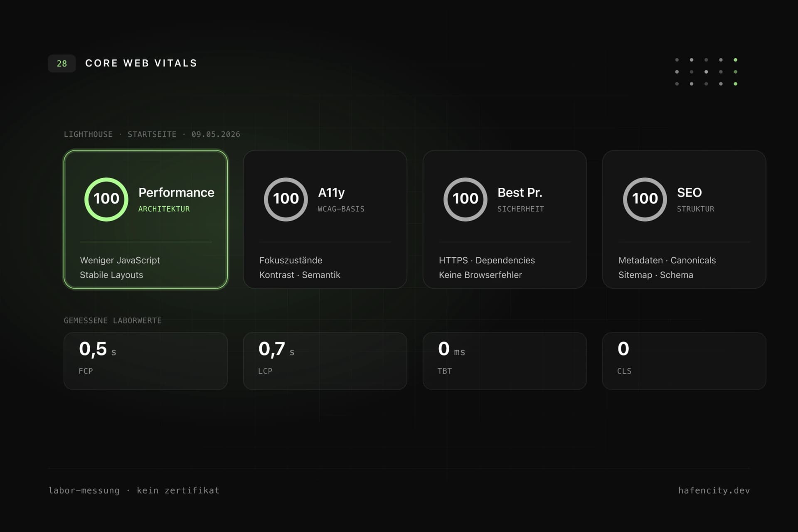Click the A11y 100 score ring
This screenshot has height=532, width=798.
(286, 199)
